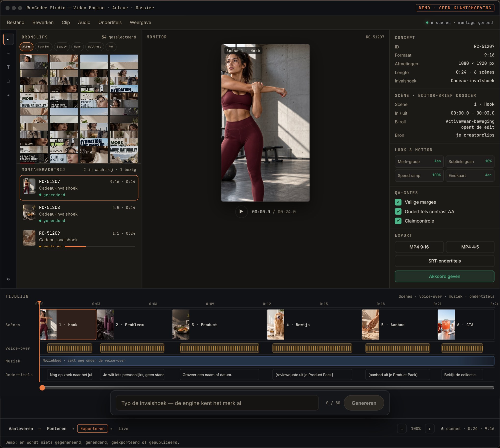Select scene 6 CTA on timeline
This screenshot has width=500, height=448.
(466, 325)
